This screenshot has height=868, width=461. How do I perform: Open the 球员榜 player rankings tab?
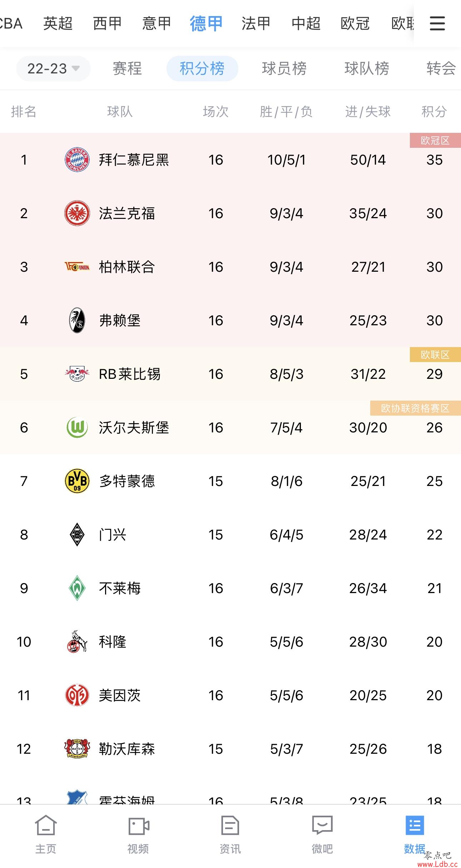(x=284, y=68)
